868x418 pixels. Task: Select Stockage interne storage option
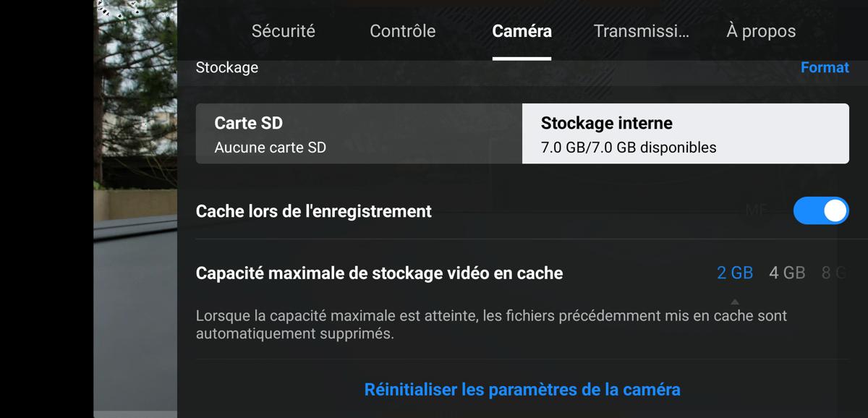(x=686, y=134)
